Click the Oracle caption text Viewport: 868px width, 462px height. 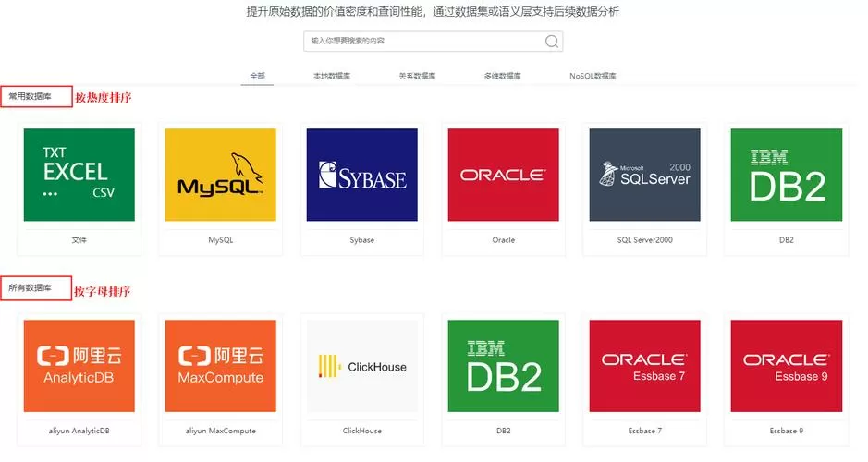(503, 240)
